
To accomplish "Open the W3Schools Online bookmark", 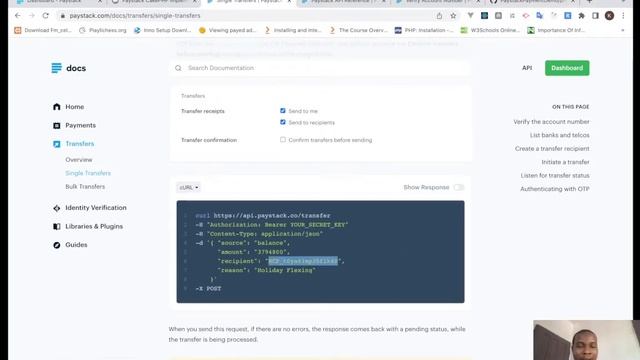I will click(490, 30).
